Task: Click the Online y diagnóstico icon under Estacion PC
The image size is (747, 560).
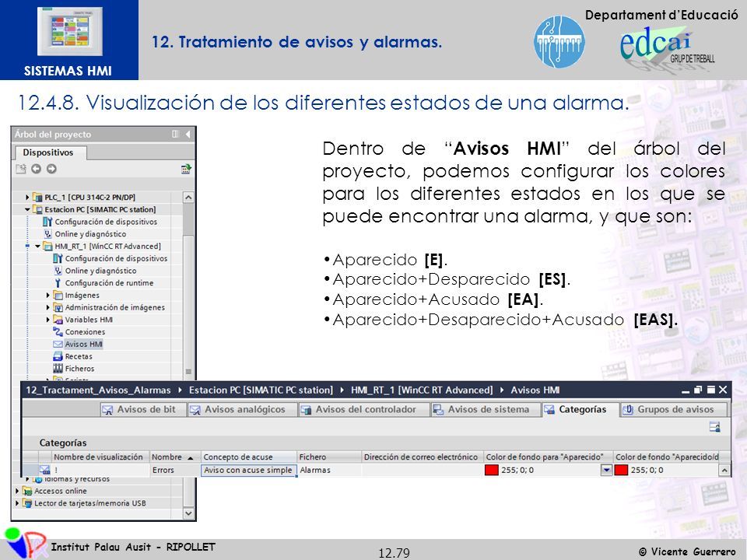Action: (47, 234)
